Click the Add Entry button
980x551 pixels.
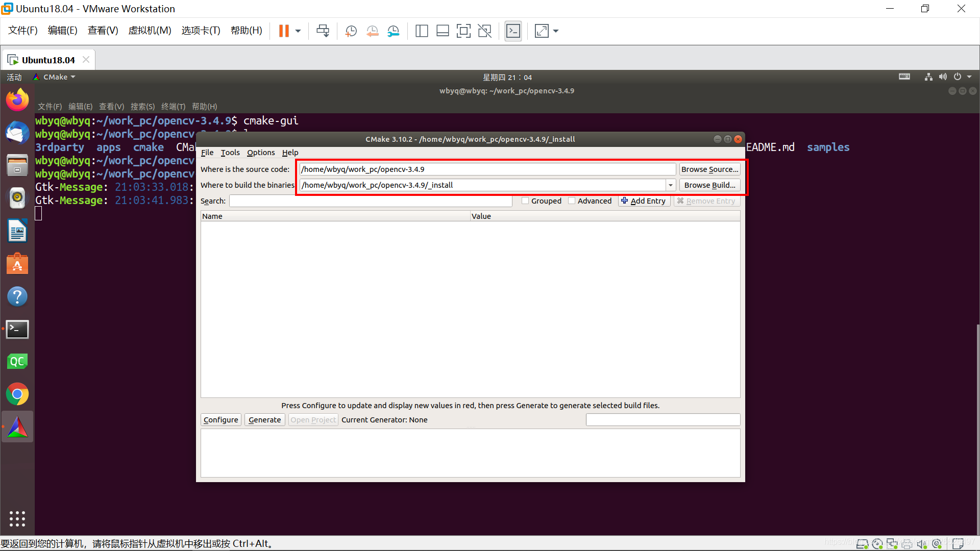pos(644,201)
